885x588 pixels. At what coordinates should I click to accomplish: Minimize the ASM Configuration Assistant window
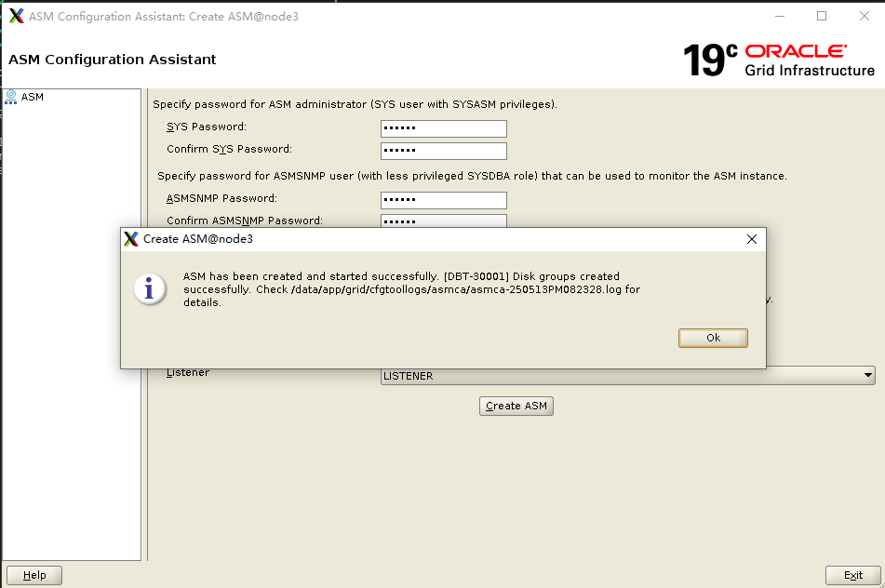780,17
